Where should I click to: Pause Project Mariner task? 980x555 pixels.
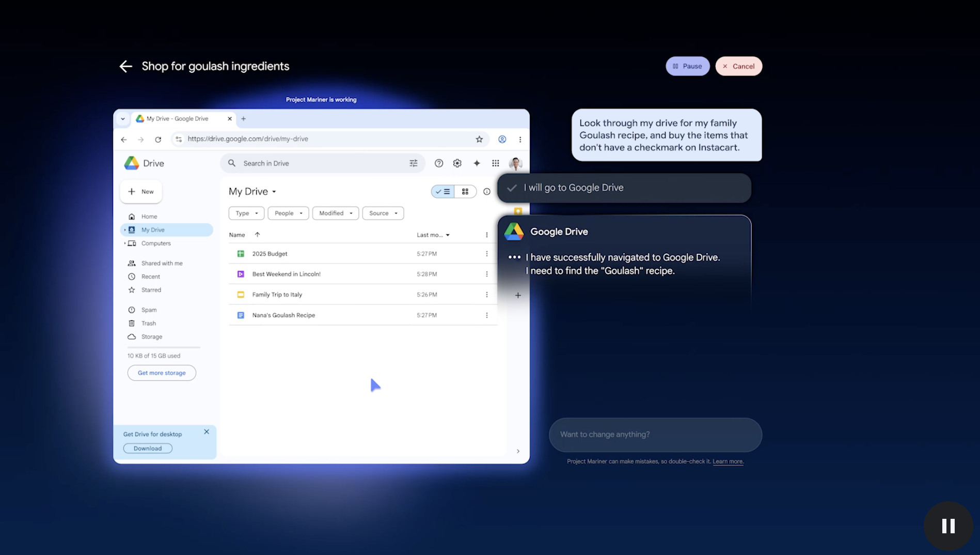coord(687,66)
